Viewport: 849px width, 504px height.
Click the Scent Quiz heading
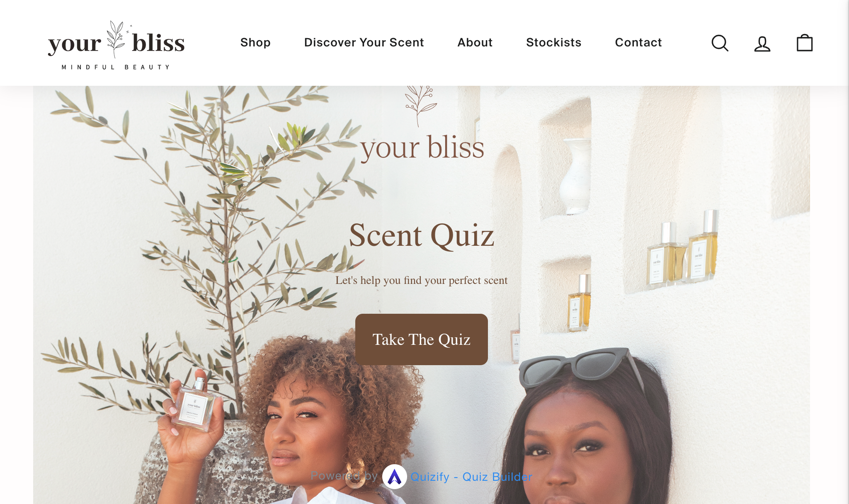(x=422, y=235)
